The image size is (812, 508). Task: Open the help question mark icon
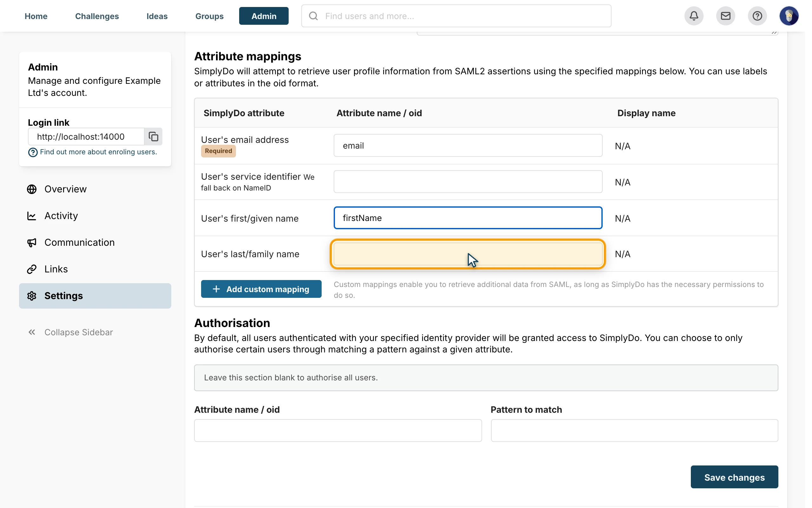(757, 16)
